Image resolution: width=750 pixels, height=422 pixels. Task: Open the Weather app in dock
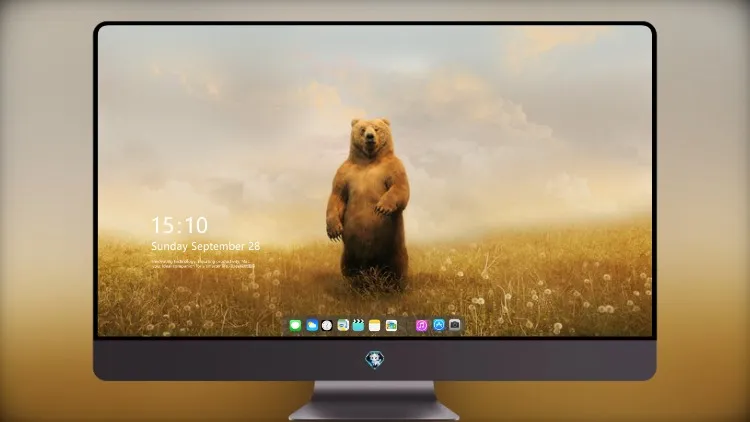[312, 325]
